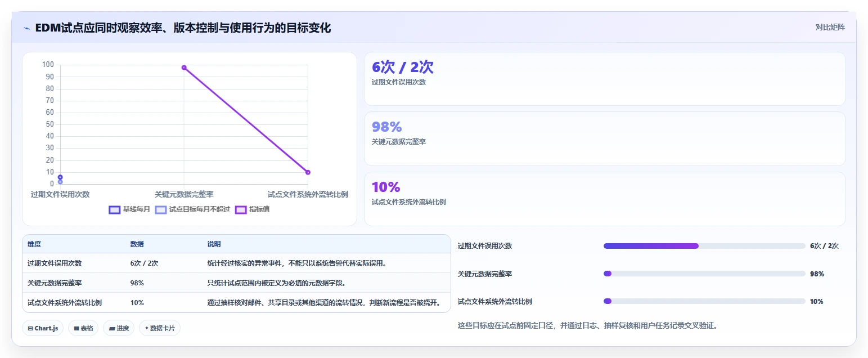The width and height of the screenshot is (868, 358).
Task: Click the progress icon in 进度 chip
Action: point(111,328)
